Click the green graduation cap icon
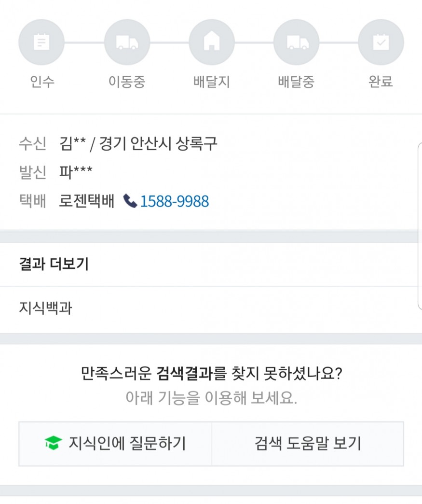This screenshot has height=504, width=422. (x=54, y=443)
